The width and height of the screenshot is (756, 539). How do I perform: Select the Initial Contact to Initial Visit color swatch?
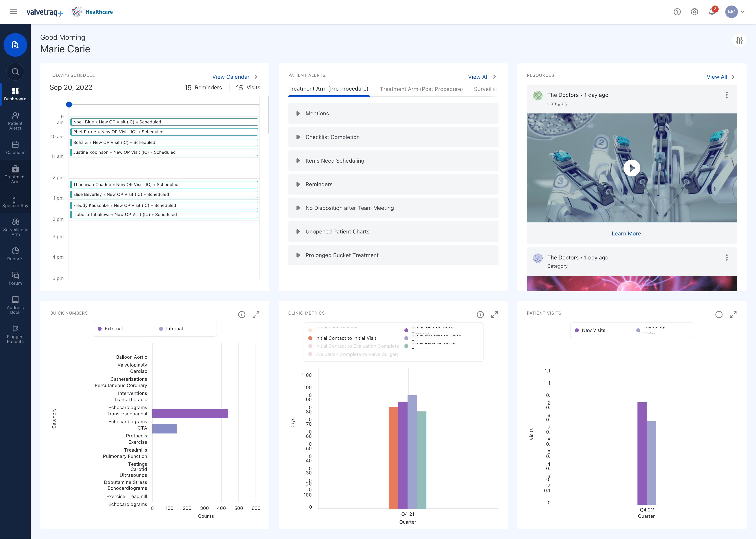(x=310, y=338)
